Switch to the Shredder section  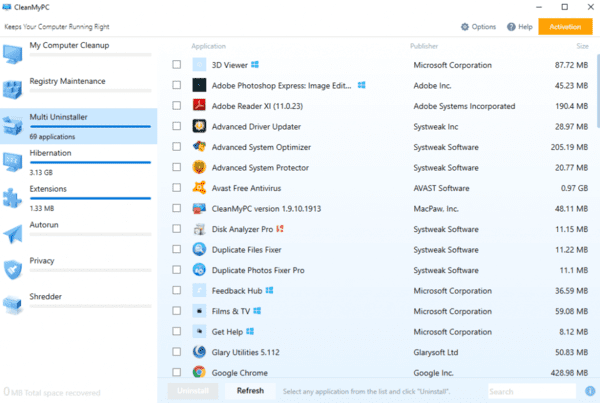[78, 305]
